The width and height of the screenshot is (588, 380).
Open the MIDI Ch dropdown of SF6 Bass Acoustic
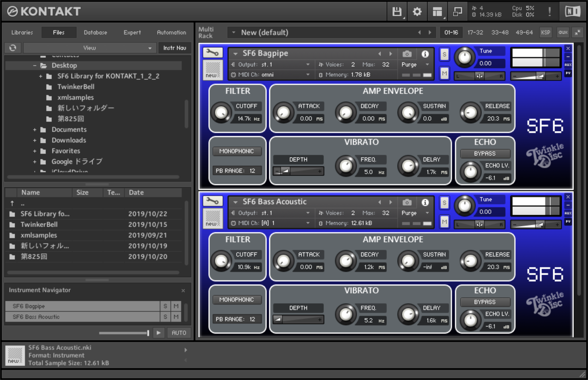[270, 223]
